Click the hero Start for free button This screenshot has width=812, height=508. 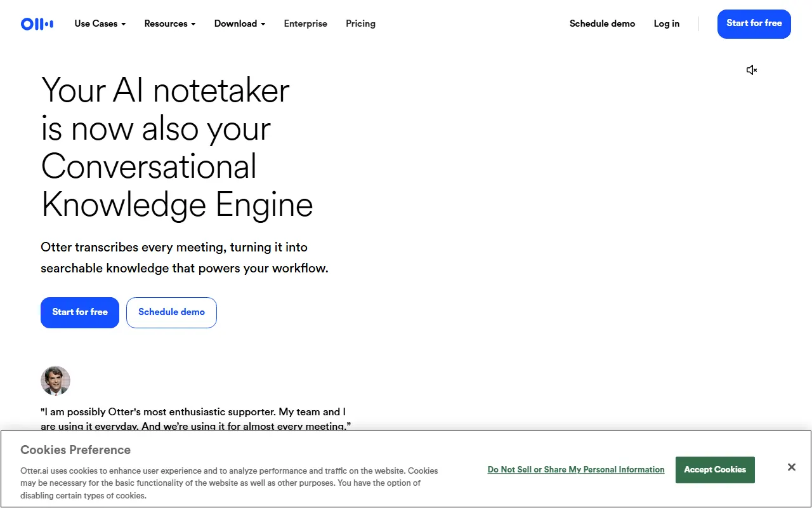80,312
